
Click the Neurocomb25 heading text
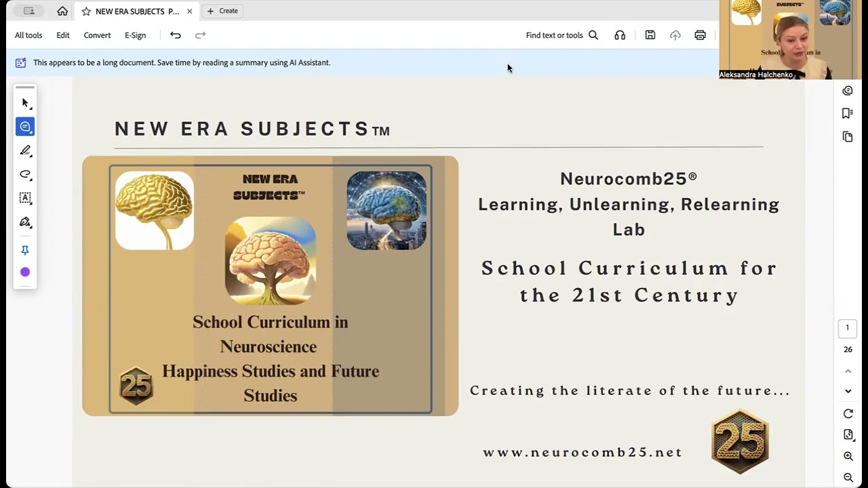pos(629,179)
